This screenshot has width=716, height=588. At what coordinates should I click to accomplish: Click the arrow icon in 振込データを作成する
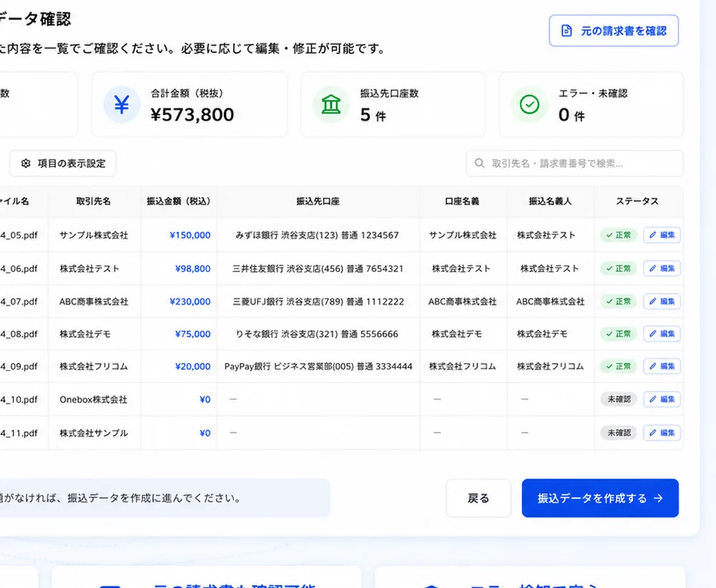[658, 498]
